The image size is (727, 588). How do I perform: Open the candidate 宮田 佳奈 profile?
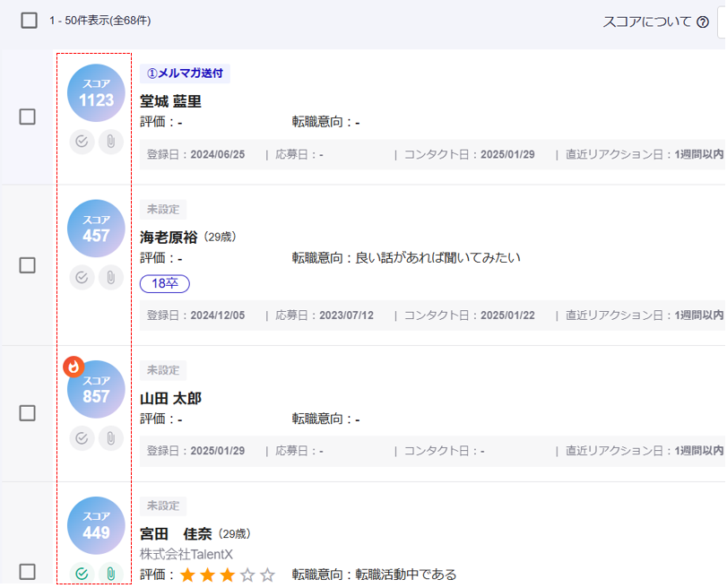click(170, 534)
